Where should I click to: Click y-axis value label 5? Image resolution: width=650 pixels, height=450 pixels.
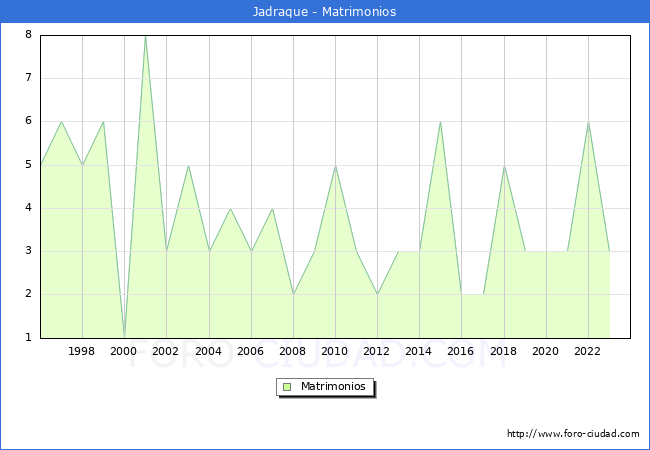coord(28,165)
